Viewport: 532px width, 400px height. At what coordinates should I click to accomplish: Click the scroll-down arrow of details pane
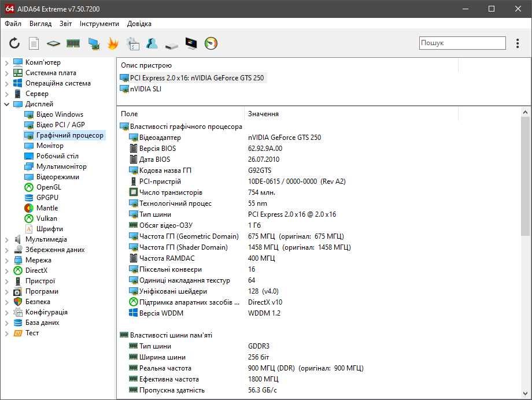525,394
